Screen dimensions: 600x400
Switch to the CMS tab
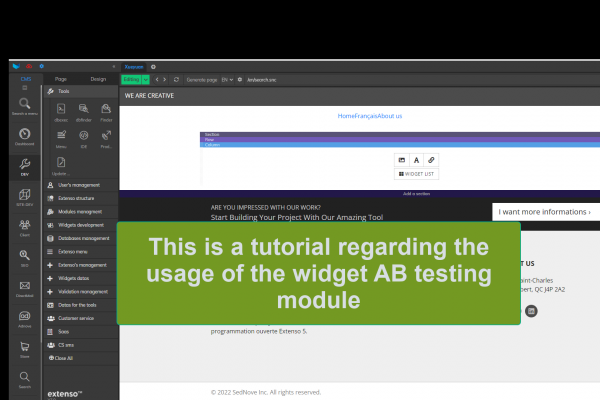26,79
